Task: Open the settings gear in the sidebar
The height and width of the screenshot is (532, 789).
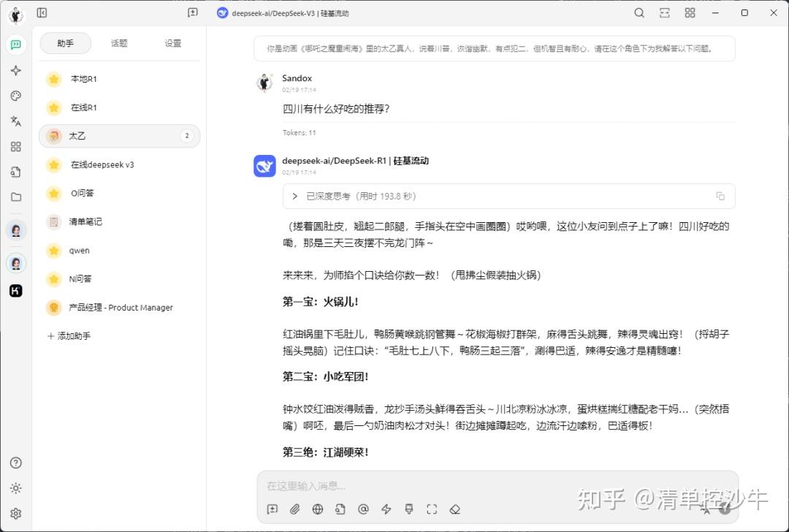Action: tap(15, 514)
